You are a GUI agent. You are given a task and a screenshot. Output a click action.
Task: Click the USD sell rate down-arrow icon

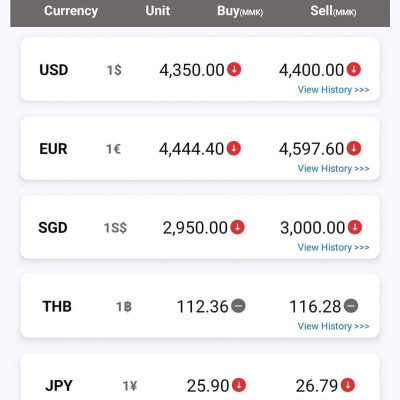[x=354, y=69]
